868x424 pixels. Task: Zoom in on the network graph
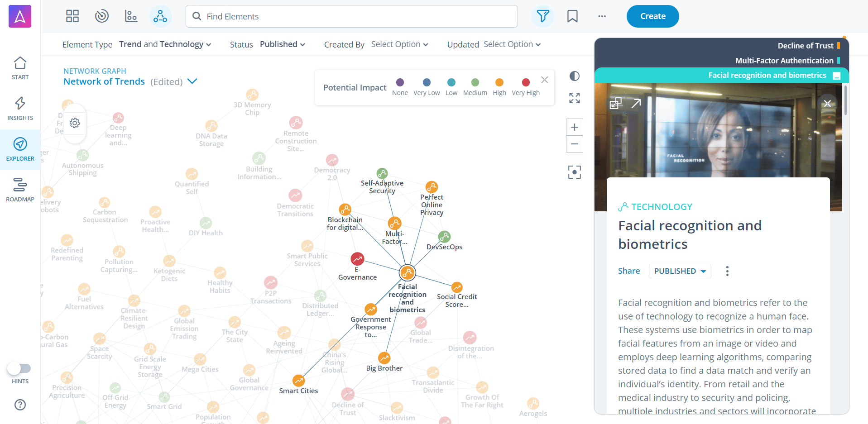coord(575,127)
